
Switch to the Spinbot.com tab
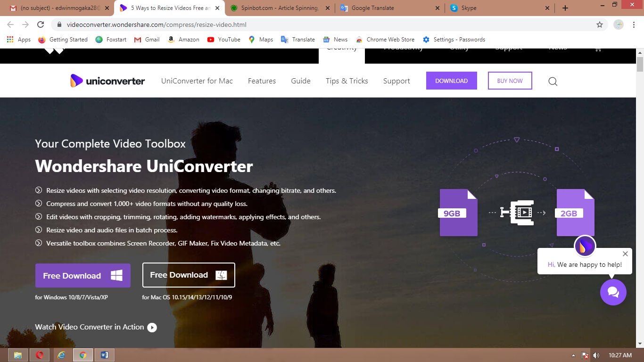[x=279, y=8]
